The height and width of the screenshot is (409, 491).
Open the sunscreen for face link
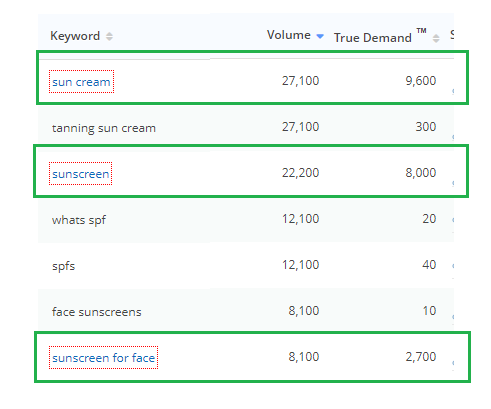click(x=103, y=358)
